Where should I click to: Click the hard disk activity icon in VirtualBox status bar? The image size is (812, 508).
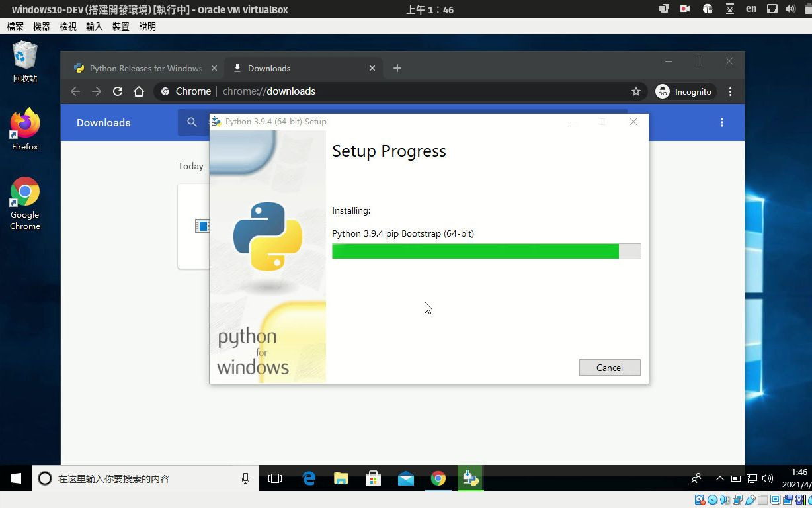[x=698, y=501]
